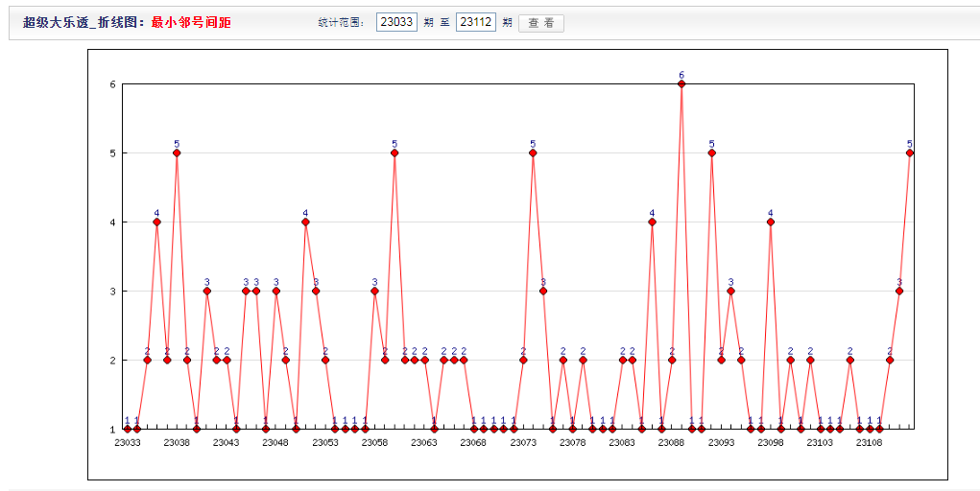Select the rightmost data point valued 5
Image resolution: width=980 pixels, height=491 pixels.
909,152
